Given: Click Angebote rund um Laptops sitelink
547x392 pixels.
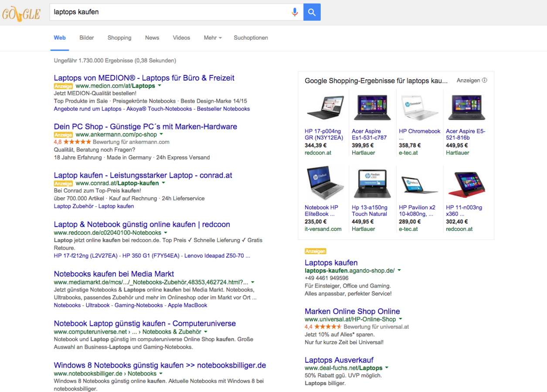Looking at the screenshot, I should 88,109.
